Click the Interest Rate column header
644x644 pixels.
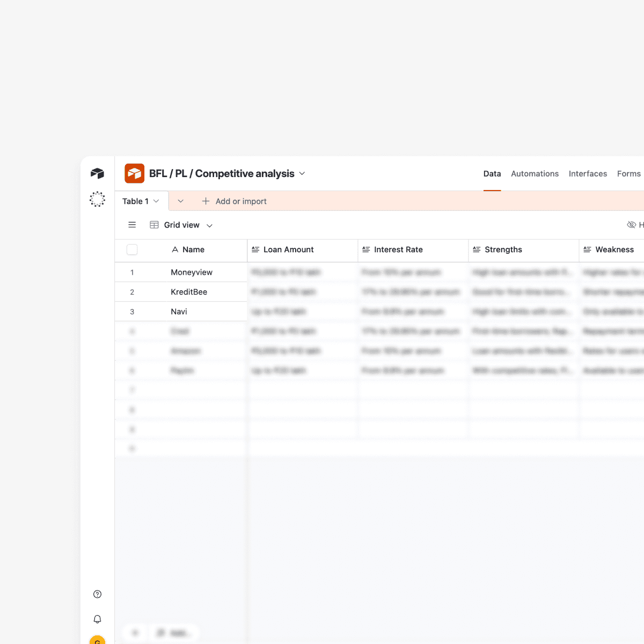[x=413, y=250]
